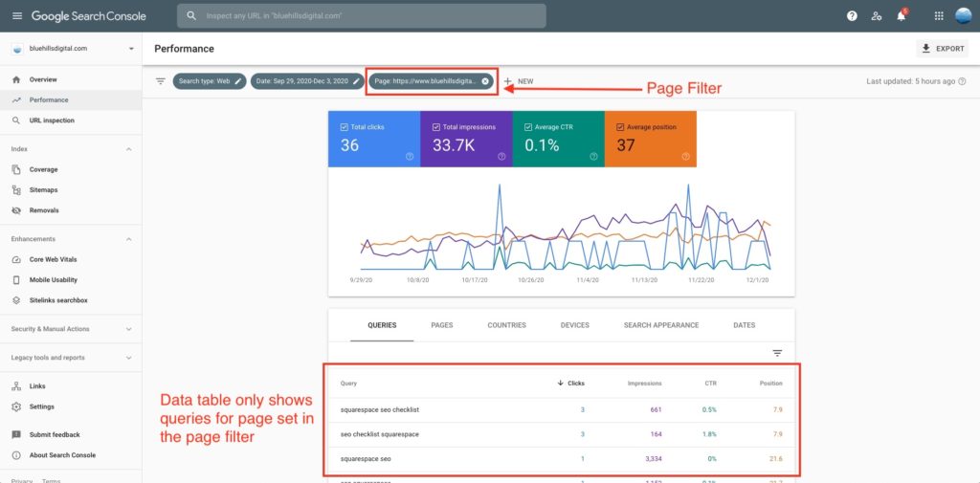Click the Export button
The image size is (980, 483).
pyautogui.click(x=943, y=48)
